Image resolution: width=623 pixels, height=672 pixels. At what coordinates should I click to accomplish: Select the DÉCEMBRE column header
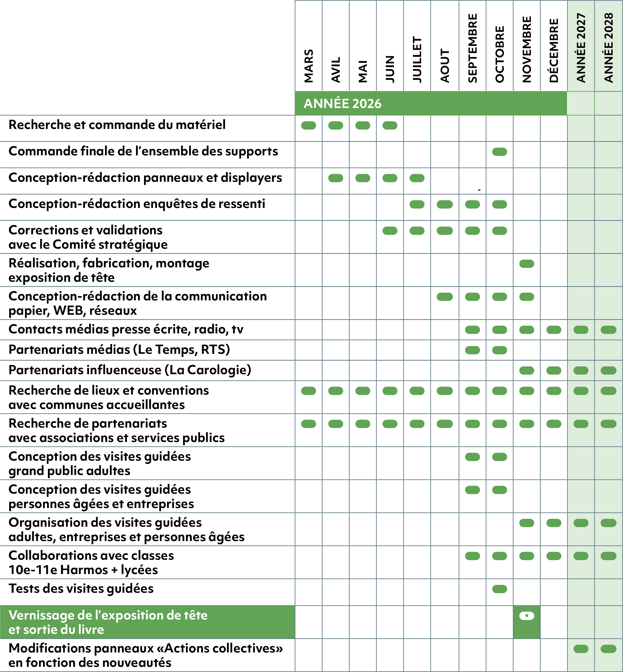pyautogui.click(x=554, y=51)
